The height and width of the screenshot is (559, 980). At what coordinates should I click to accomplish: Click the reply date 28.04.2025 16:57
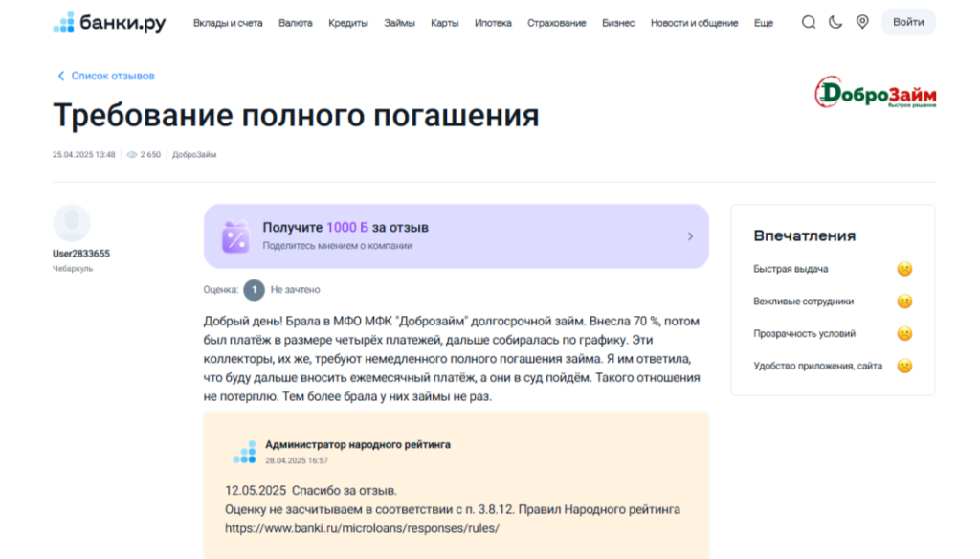pyautogui.click(x=297, y=460)
